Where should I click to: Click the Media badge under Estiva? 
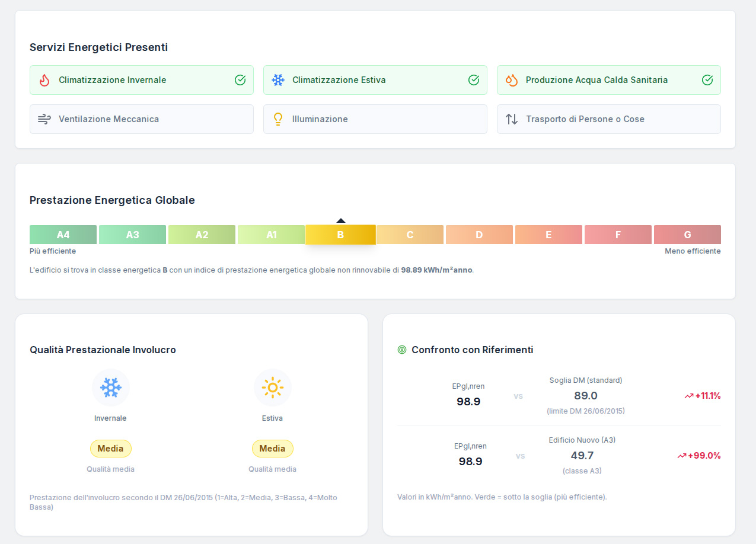click(272, 449)
